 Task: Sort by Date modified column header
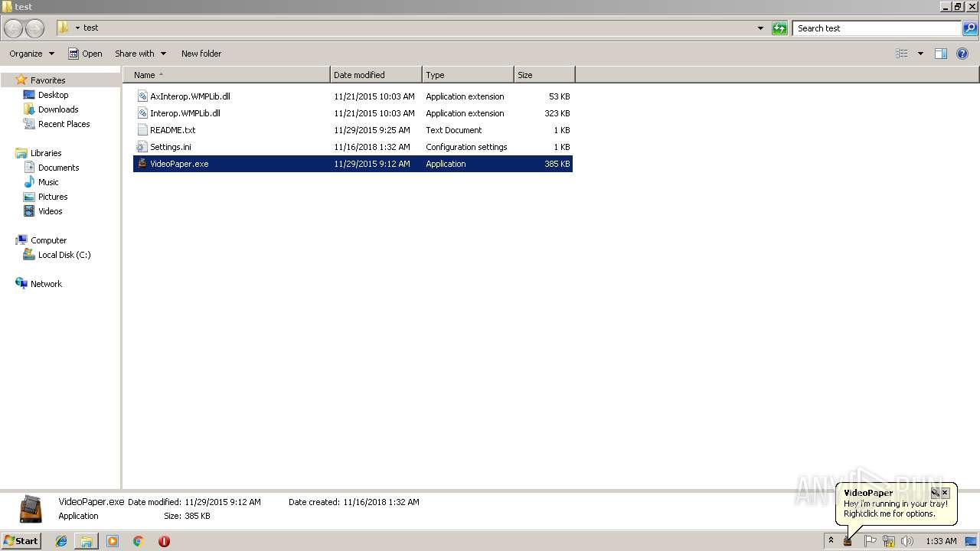[x=376, y=75]
